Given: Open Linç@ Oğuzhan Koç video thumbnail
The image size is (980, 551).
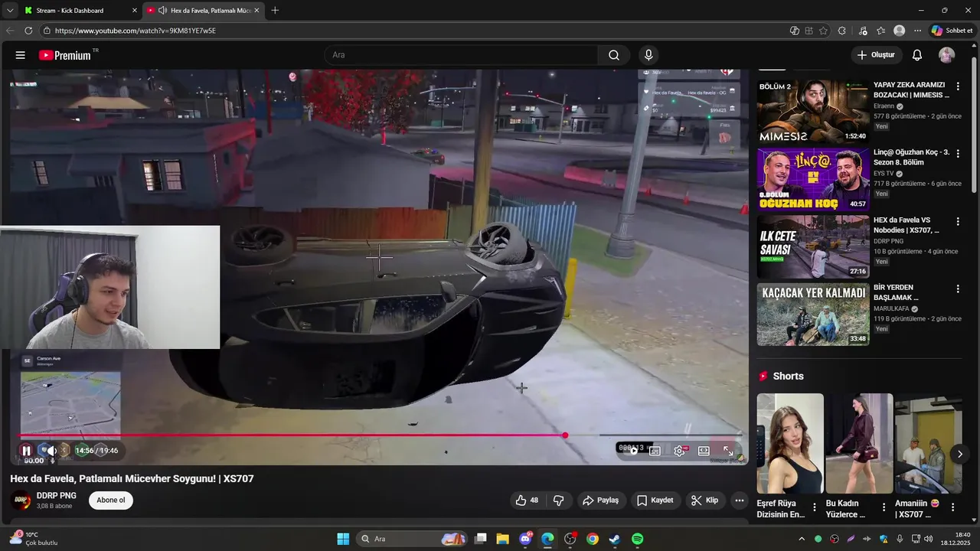Looking at the screenshot, I should [x=813, y=179].
